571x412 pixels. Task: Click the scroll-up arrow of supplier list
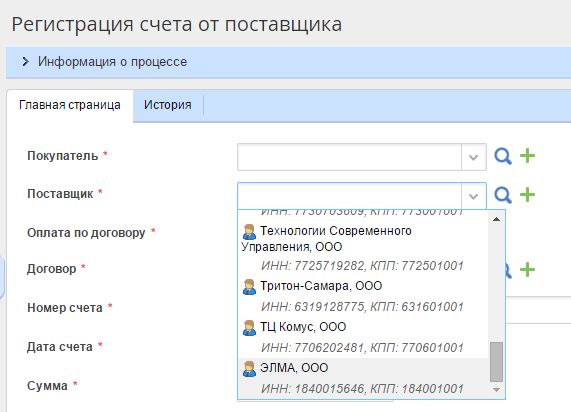pyautogui.click(x=496, y=219)
